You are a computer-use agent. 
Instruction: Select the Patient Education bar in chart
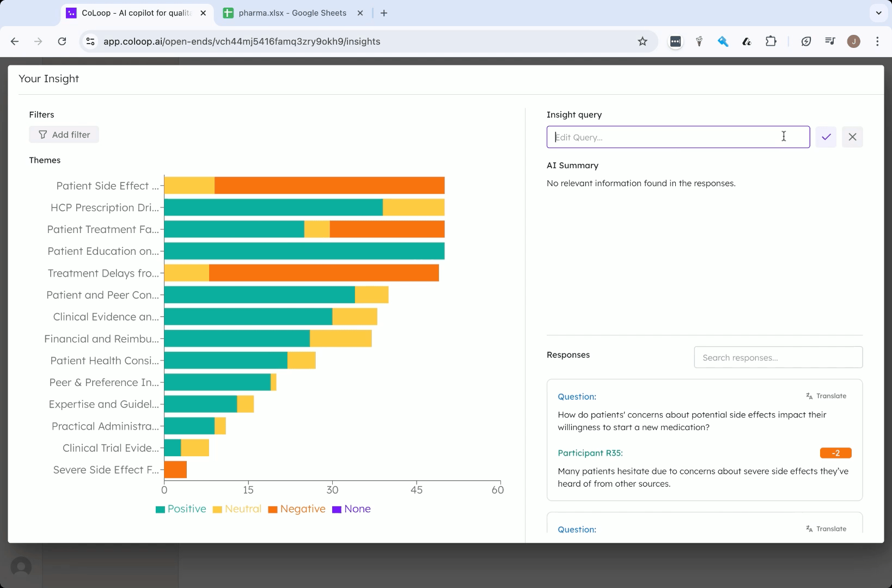(x=304, y=251)
